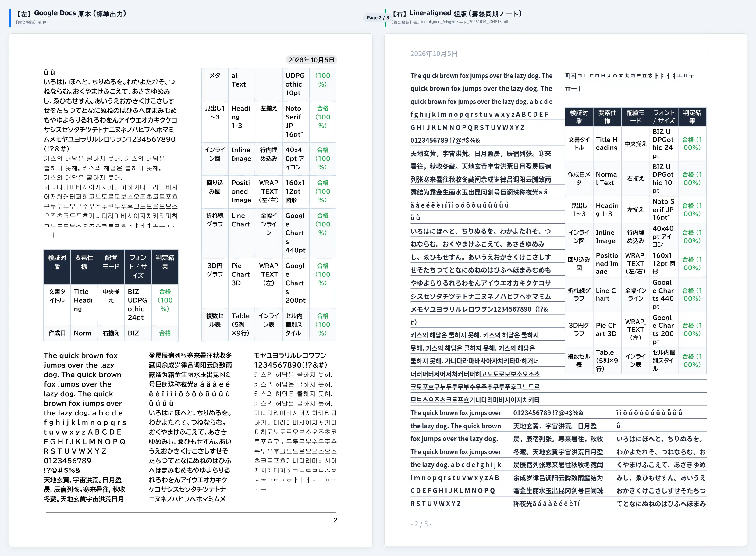Click the right file name ending "20261014_204813.pdf"

(x=450, y=22)
